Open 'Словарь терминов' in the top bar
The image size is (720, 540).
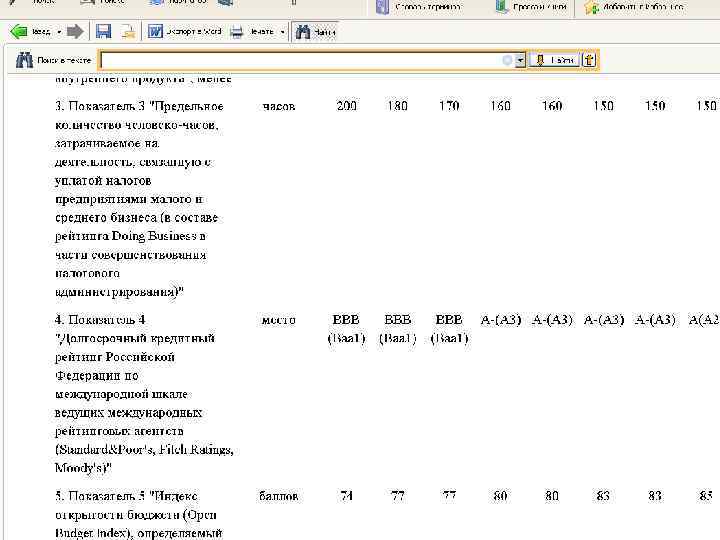418,7
